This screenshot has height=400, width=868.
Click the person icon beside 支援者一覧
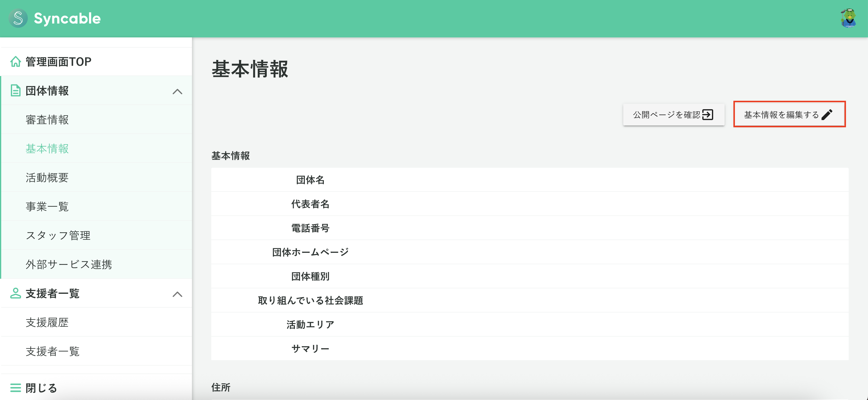pos(15,293)
